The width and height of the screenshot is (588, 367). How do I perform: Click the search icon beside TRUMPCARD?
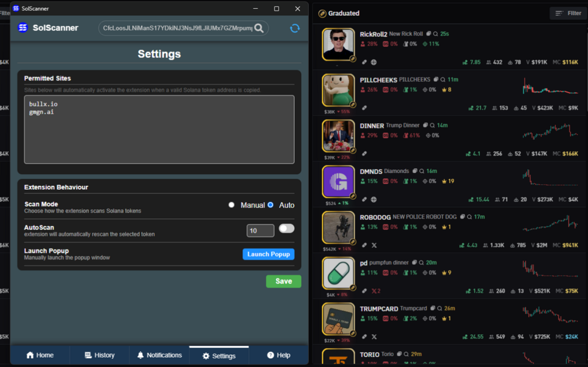(439, 308)
